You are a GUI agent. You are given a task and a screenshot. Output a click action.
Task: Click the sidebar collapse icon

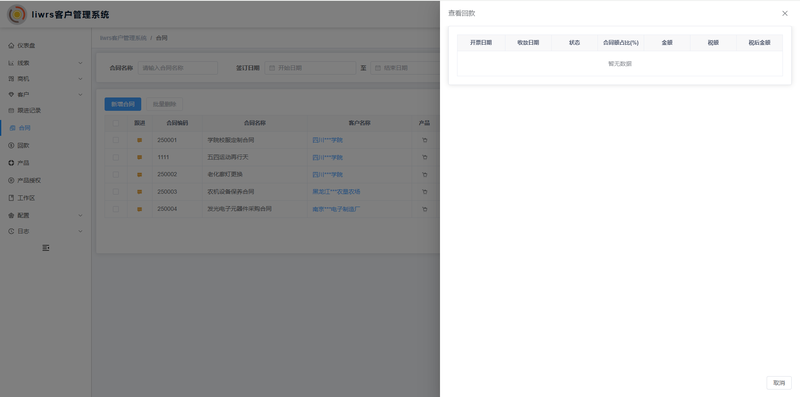tap(46, 247)
